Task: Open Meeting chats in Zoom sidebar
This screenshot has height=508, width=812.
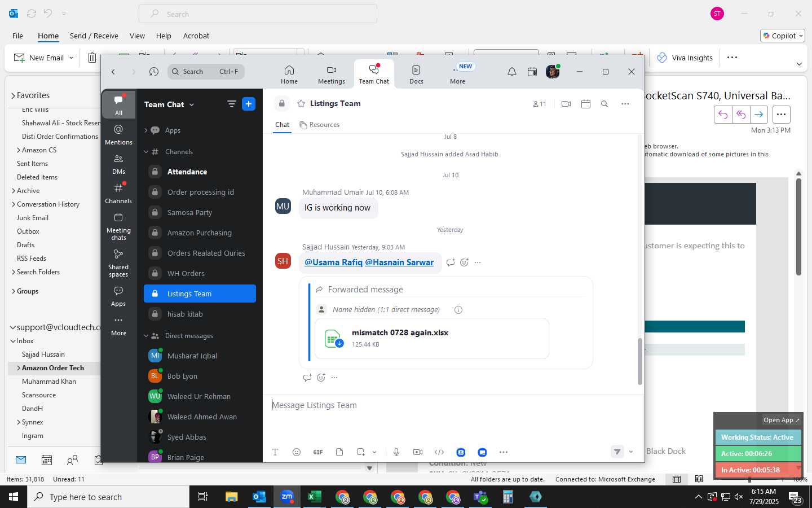Action: [118, 226]
